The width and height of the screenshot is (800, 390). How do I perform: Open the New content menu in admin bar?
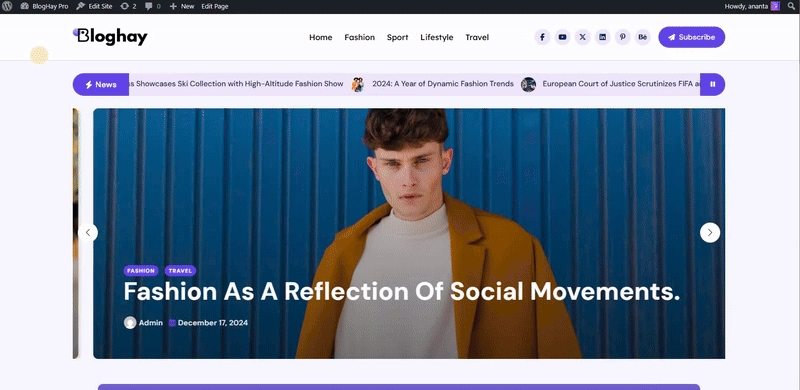182,7
